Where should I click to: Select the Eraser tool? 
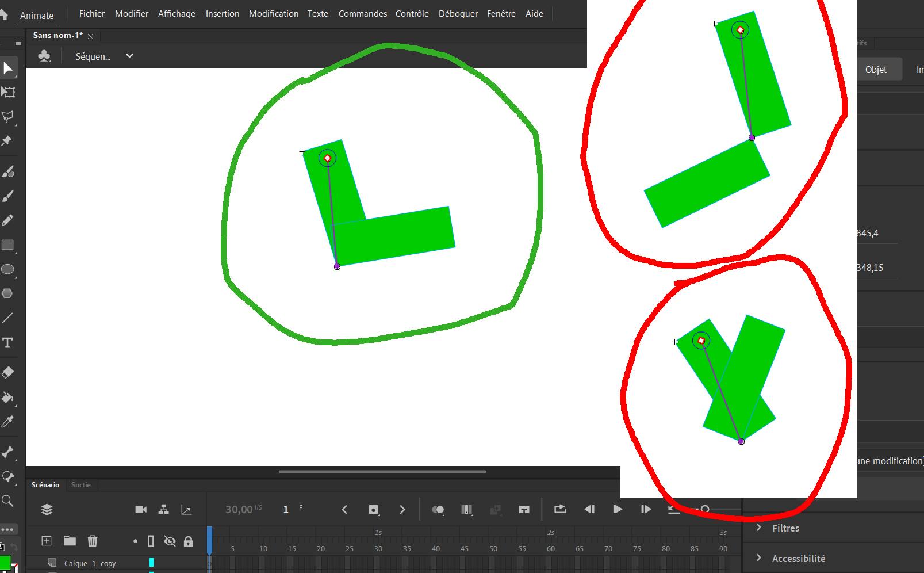(x=9, y=372)
